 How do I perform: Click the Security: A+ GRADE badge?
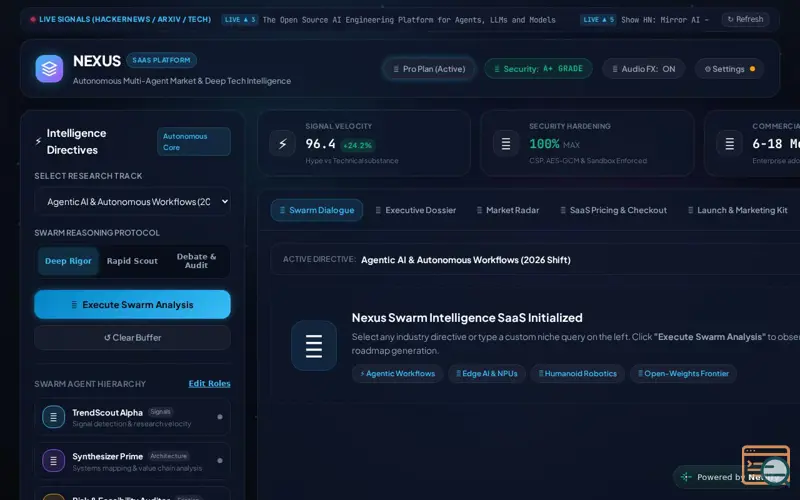(x=538, y=69)
